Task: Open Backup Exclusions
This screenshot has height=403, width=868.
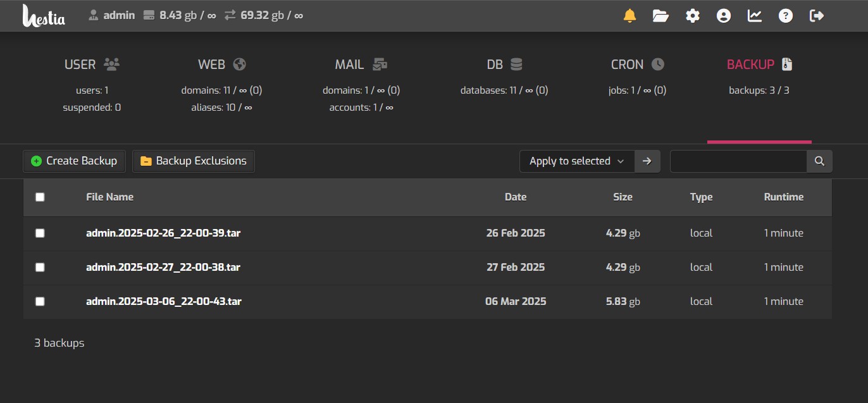Action: [x=194, y=161]
